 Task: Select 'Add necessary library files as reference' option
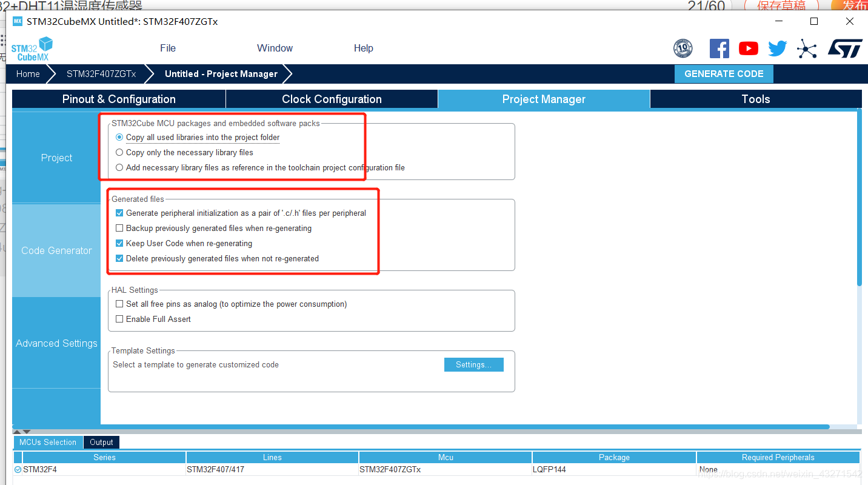click(119, 168)
